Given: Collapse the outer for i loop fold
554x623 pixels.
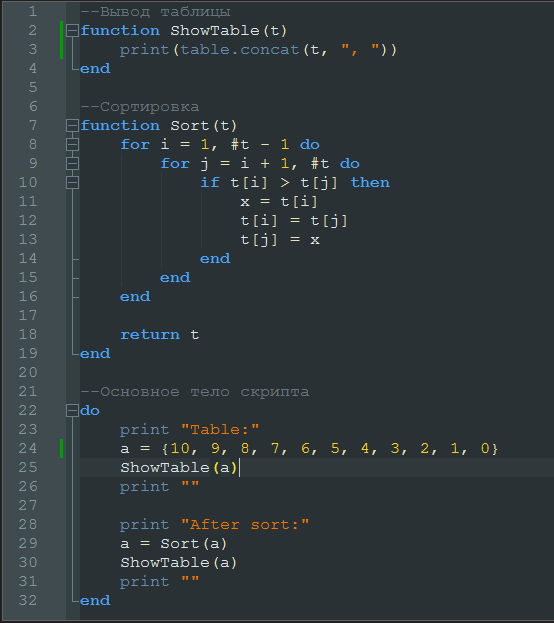Looking at the screenshot, I should [72, 145].
